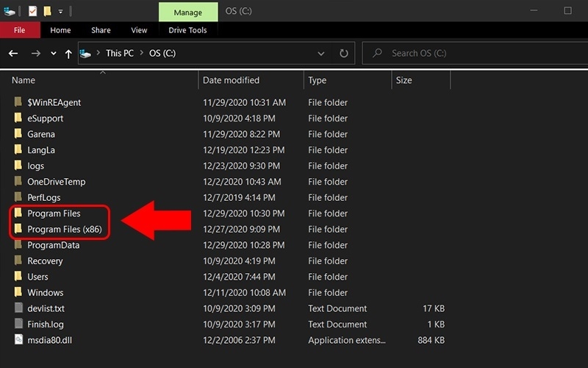The height and width of the screenshot is (368, 588).
Task: Select the devlist.txt file icon
Action: (x=18, y=308)
